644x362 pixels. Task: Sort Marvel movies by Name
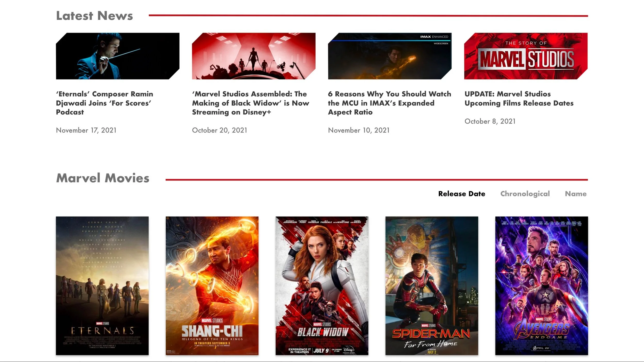point(576,194)
